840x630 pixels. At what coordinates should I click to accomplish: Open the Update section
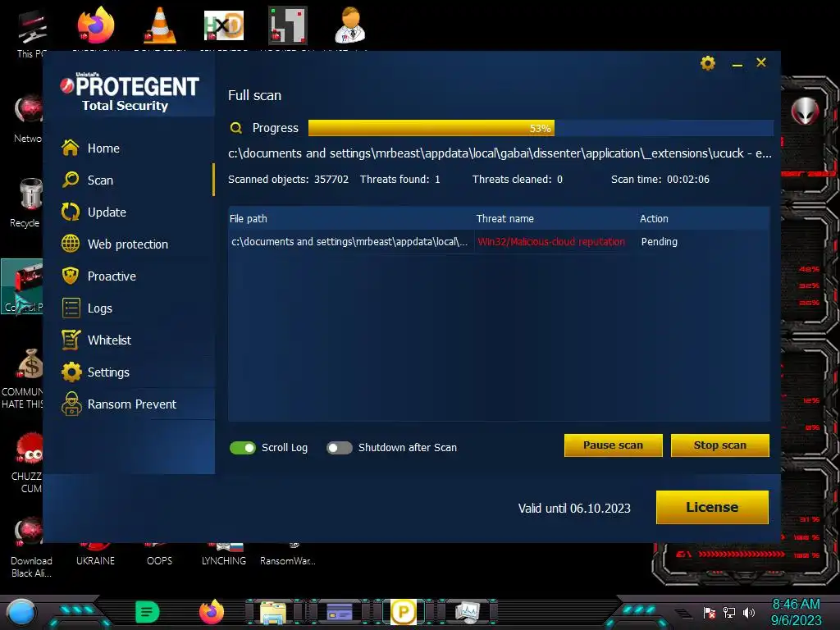coord(107,212)
